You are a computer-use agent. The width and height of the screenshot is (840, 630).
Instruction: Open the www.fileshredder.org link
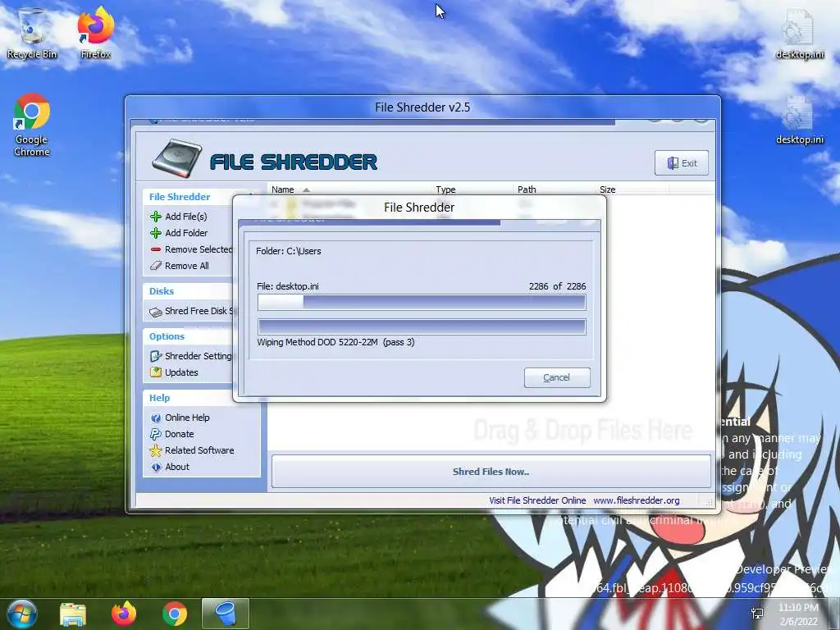point(637,500)
